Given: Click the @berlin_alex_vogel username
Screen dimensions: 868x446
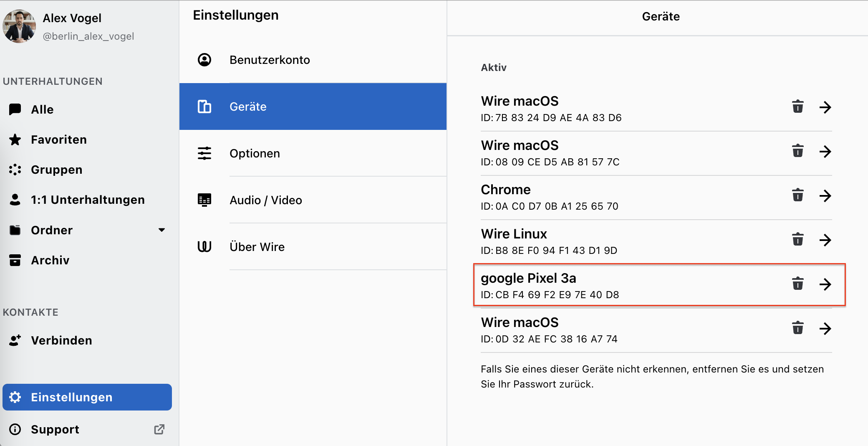Looking at the screenshot, I should point(88,36).
